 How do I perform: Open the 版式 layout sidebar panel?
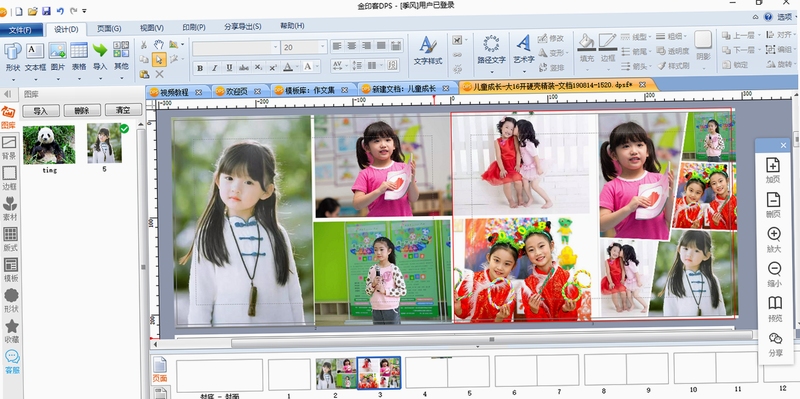point(10,240)
